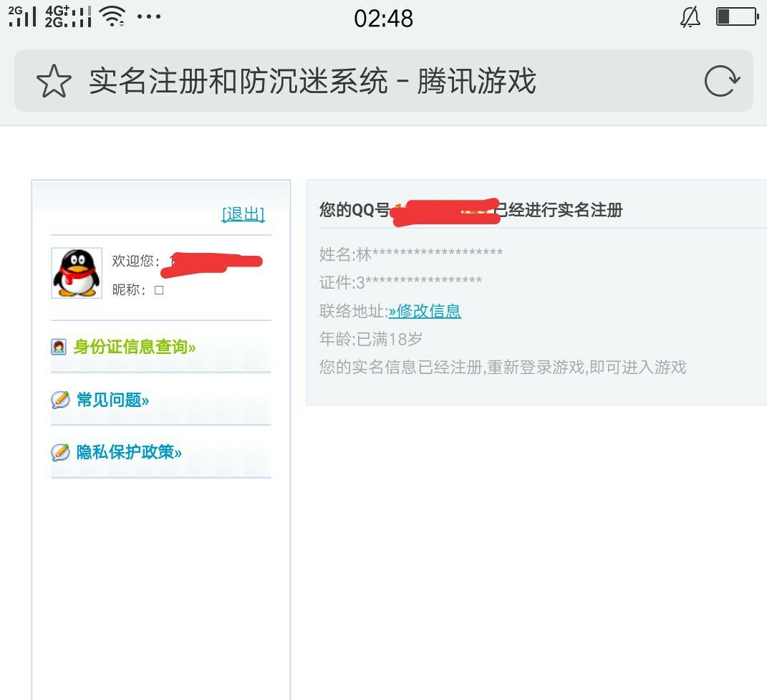This screenshot has width=767, height=700.
Task: Click the 年龄 已满18岁 text row
Action: point(370,338)
